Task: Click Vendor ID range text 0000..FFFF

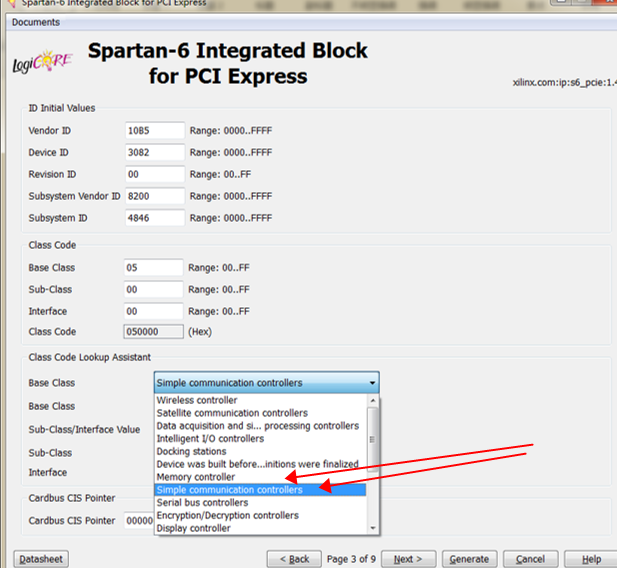Action: (231, 131)
